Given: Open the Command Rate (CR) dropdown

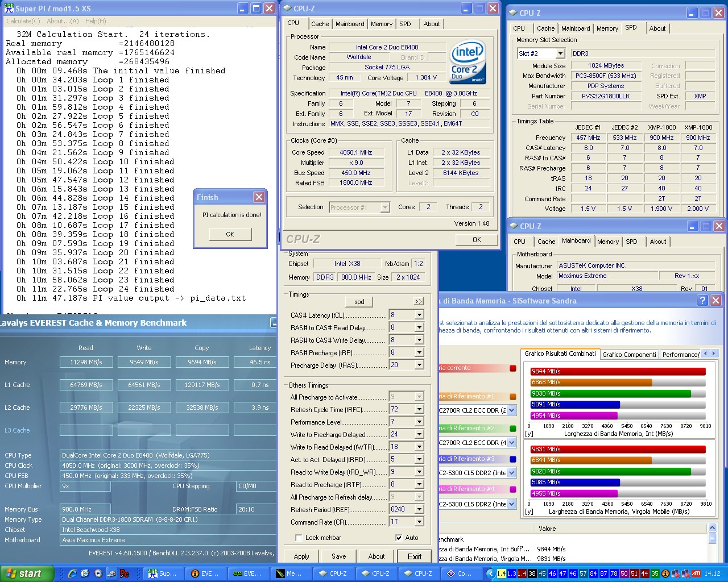Looking at the screenshot, I should [419, 522].
